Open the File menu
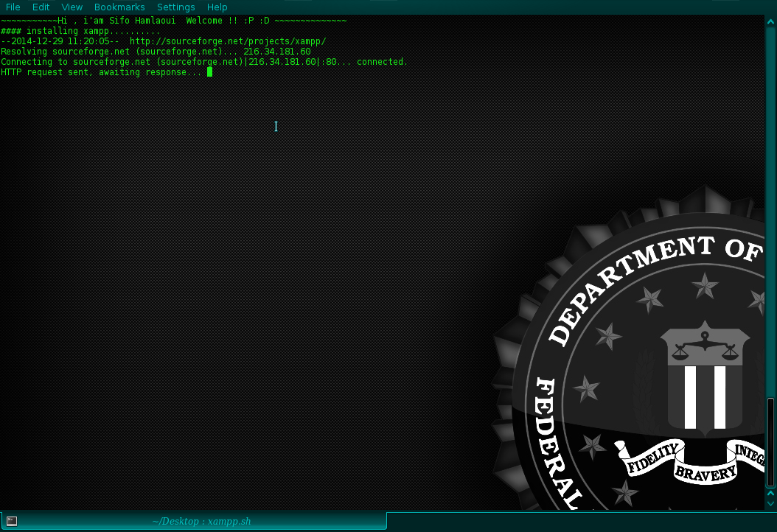777x532 pixels. pyautogui.click(x=13, y=7)
